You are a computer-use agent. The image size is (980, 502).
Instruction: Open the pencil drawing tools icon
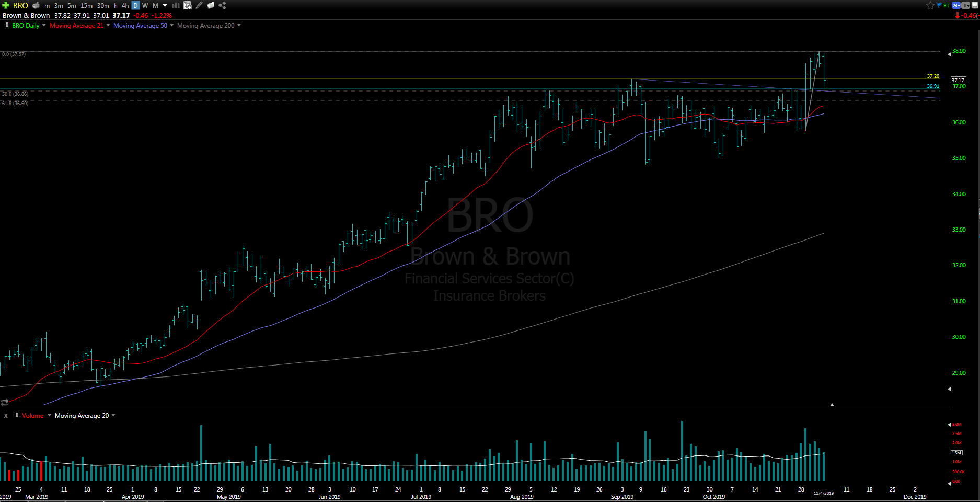point(199,5)
